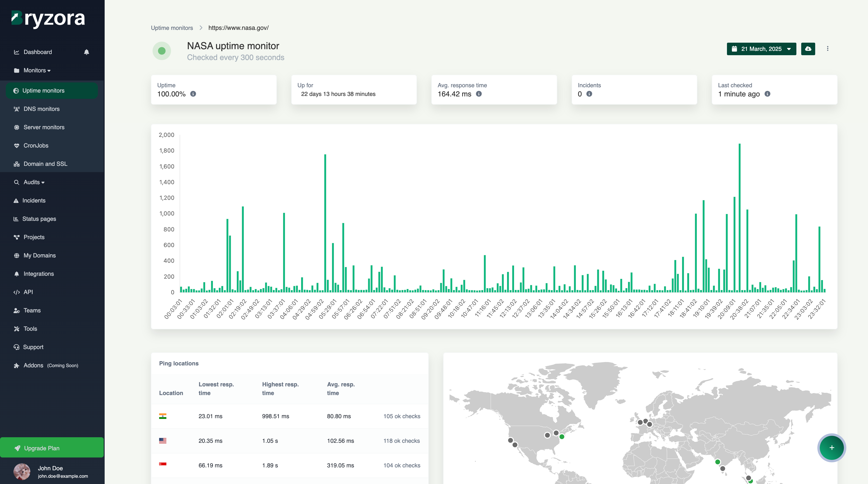The height and width of the screenshot is (484, 868).
Task: Open Support
Action: 33,347
